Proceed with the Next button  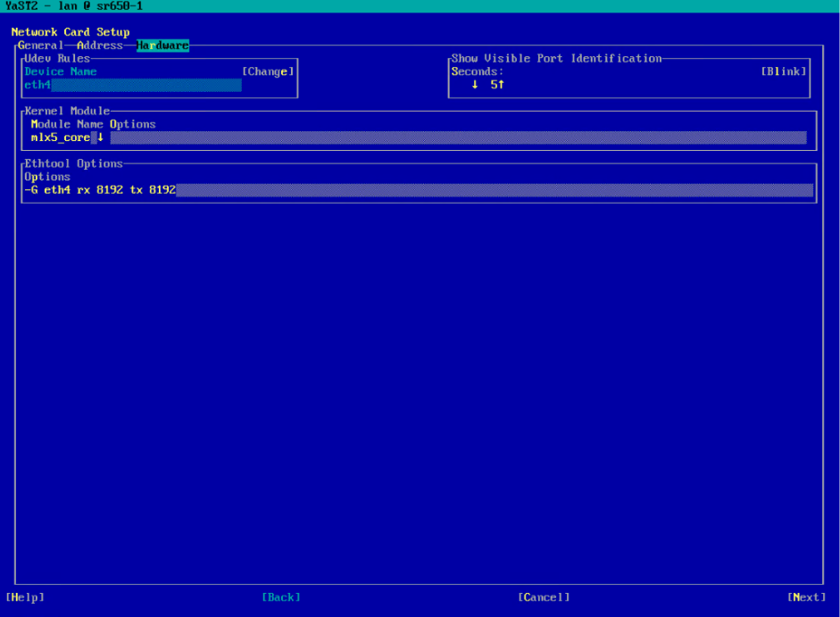tap(806, 596)
